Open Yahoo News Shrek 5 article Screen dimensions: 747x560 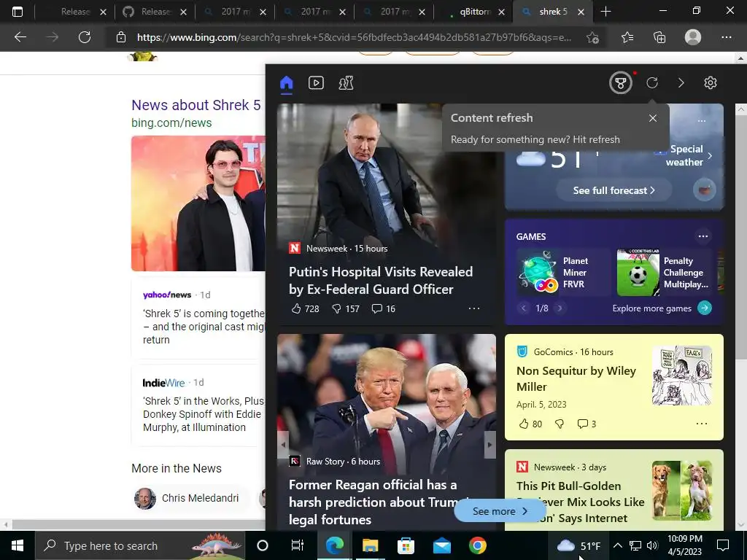[x=204, y=327]
